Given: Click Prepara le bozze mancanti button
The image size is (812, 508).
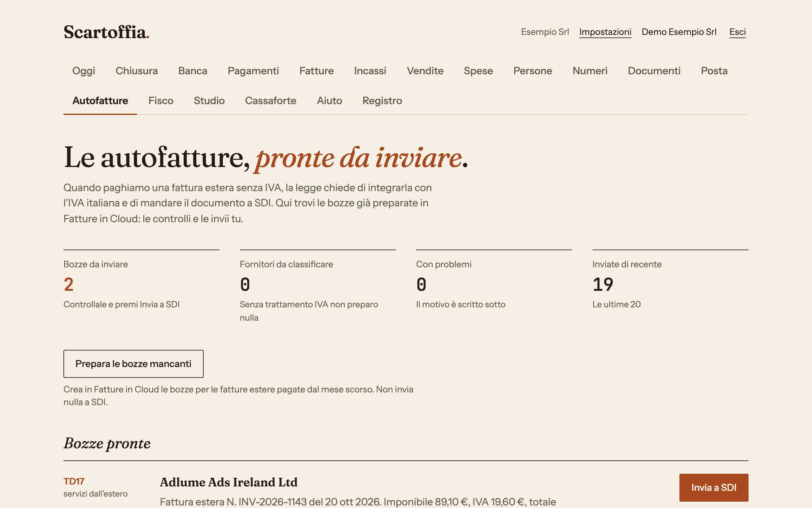Looking at the screenshot, I should coord(133,364).
